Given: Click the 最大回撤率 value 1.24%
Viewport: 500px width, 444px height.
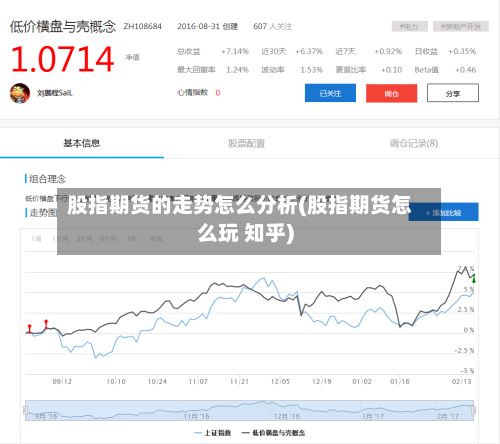Looking at the screenshot, I should pos(237,70).
